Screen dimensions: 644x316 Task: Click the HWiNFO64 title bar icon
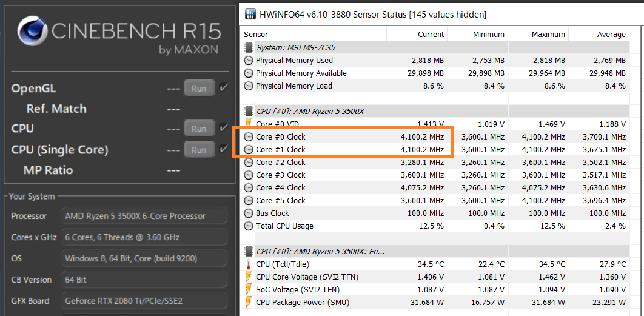[250, 15]
